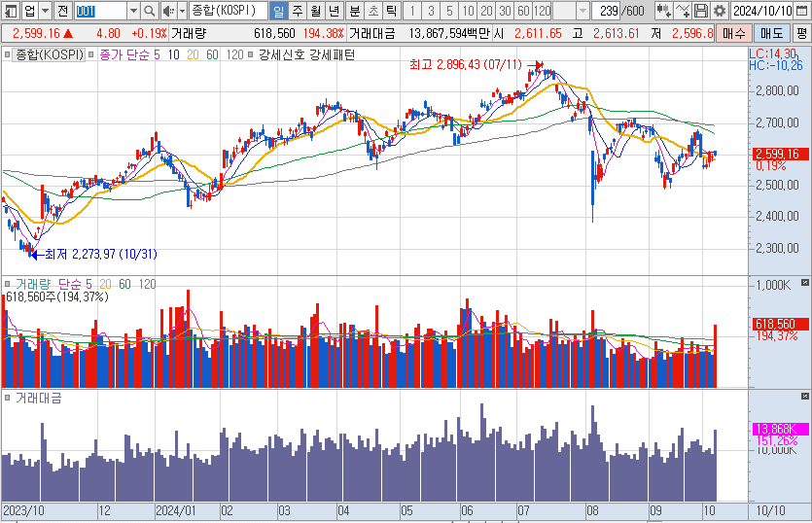The image size is (812, 523).
Task: Select yearly 년 chart period
Action: tap(335, 11)
